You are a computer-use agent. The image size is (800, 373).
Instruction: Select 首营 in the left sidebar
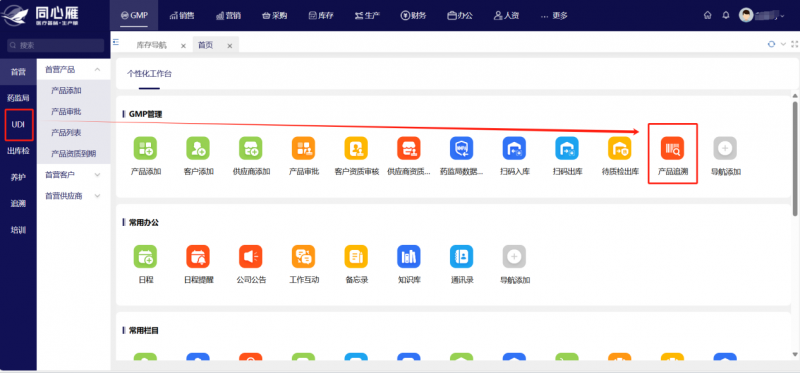tap(18, 72)
